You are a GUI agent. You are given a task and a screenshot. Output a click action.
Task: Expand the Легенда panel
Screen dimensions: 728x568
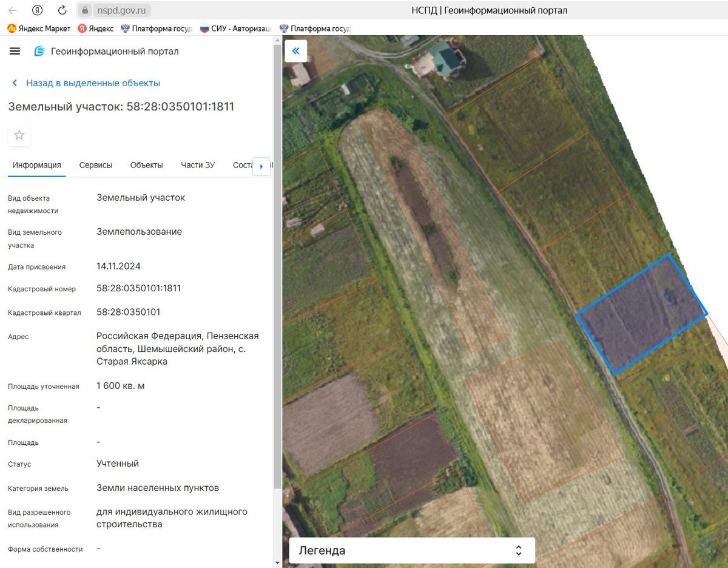tap(412, 550)
